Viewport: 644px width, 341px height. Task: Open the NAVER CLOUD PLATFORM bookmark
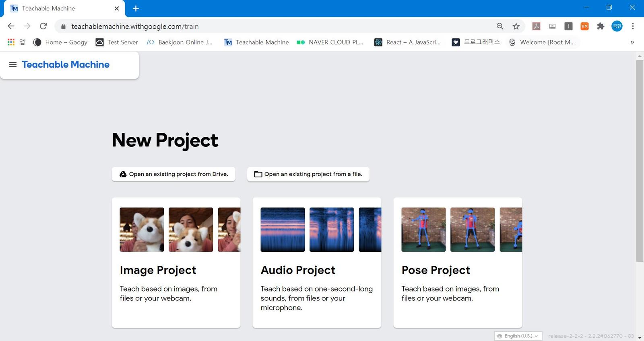pyautogui.click(x=330, y=42)
